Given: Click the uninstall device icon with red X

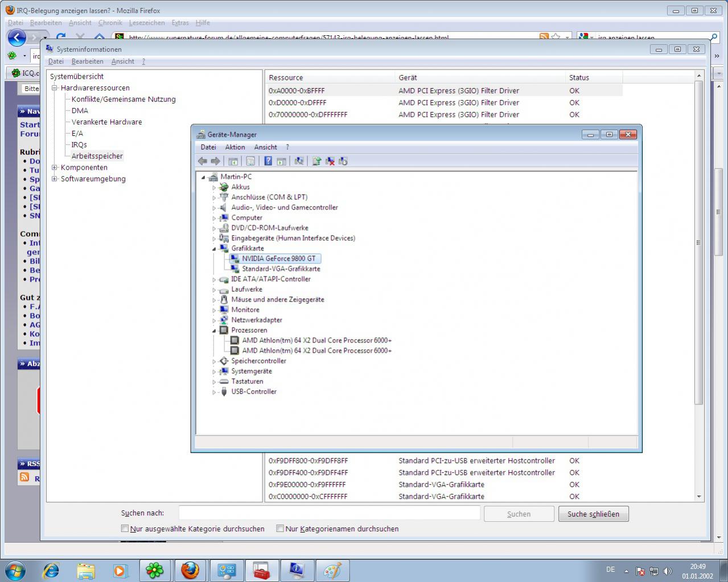Looking at the screenshot, I should tap(330, 161).
